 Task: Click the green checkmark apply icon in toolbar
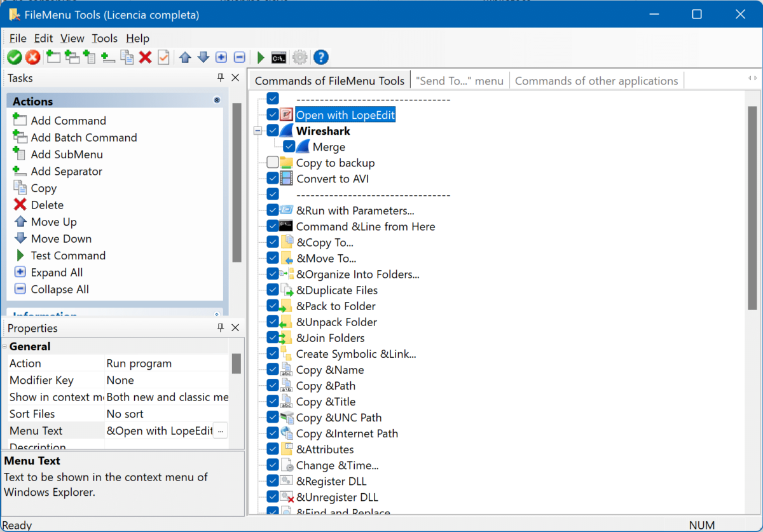pyautogui.click(x=14, y=58)
